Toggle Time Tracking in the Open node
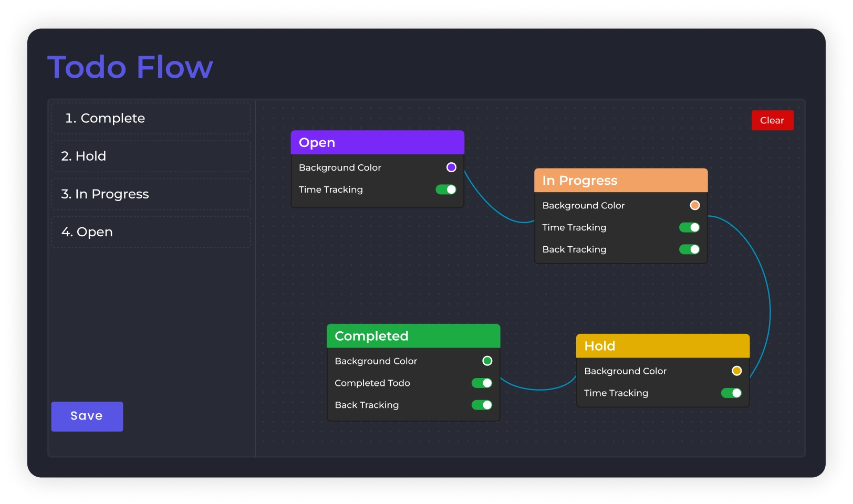 point(446,190)
